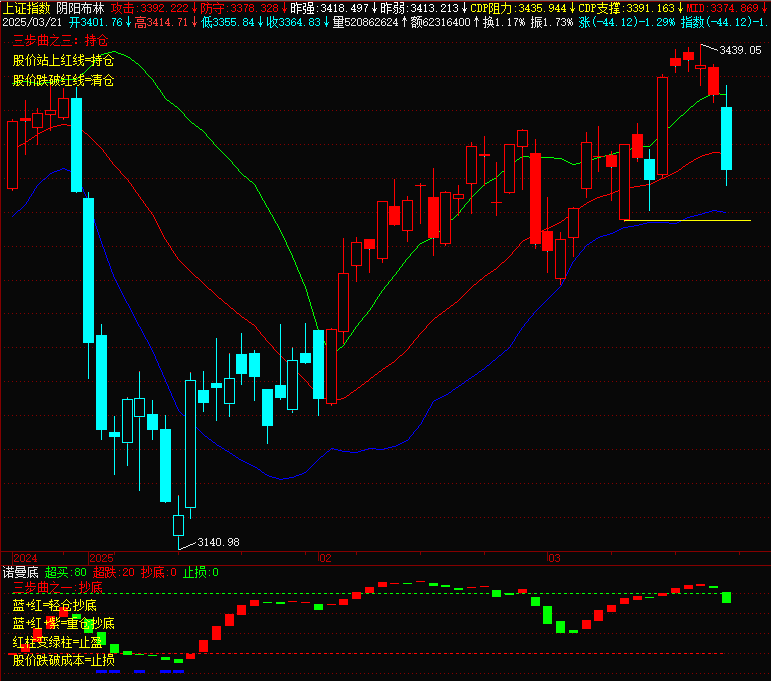Click the 三步曲之一：抄底 annotation
Screen dimensions: 771x681
click(57, 587)
